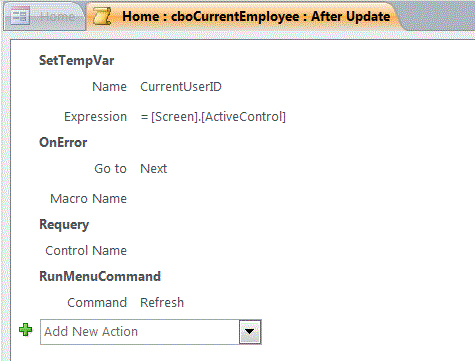Screen dimensions: 475x361
Task: Click the green plus add action icon
Action: point(25,330)
